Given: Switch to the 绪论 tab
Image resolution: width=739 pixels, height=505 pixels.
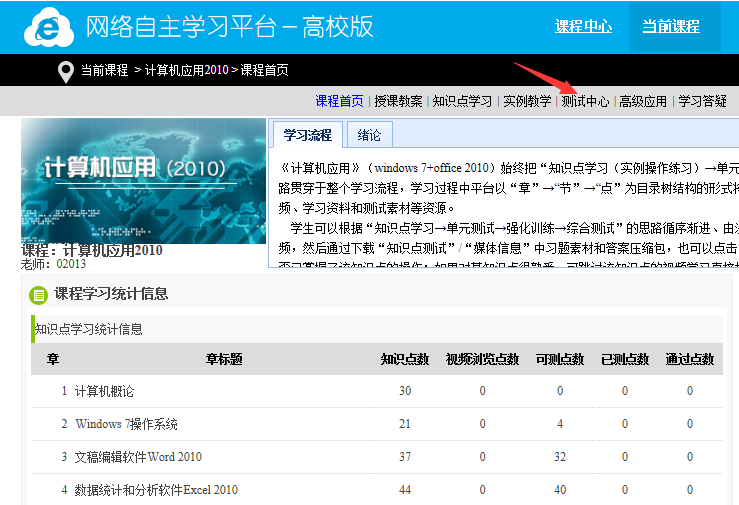Looking at the screenshot, I should [370, 135].
